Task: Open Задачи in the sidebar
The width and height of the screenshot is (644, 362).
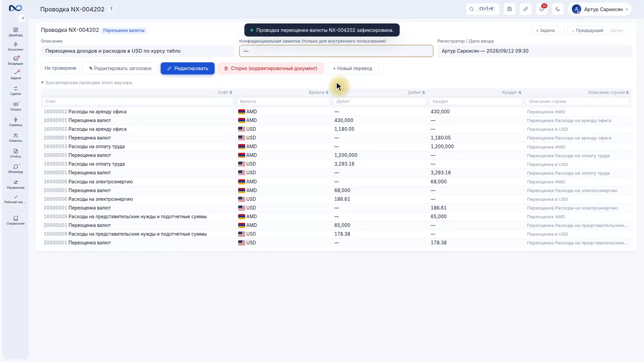Action: coord(15,75)
